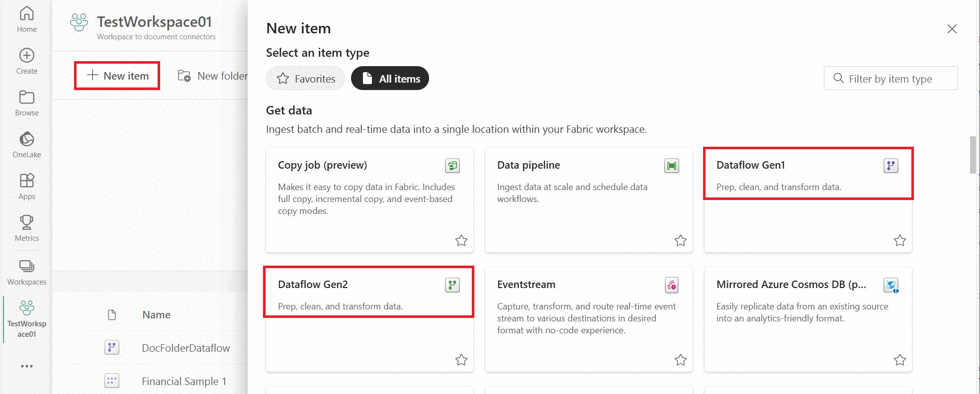Open the OneLake hub icon
This screenshot has height=394, width=980.
tap(27, 139)
